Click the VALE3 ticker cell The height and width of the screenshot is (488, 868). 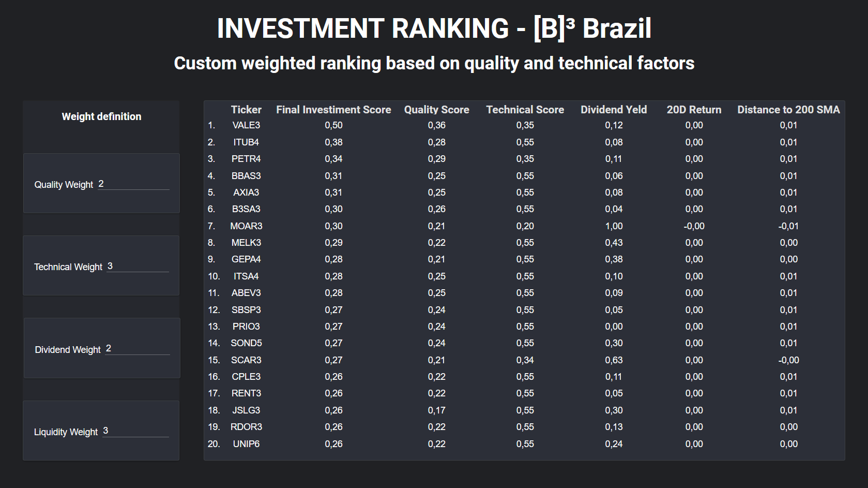246,125
